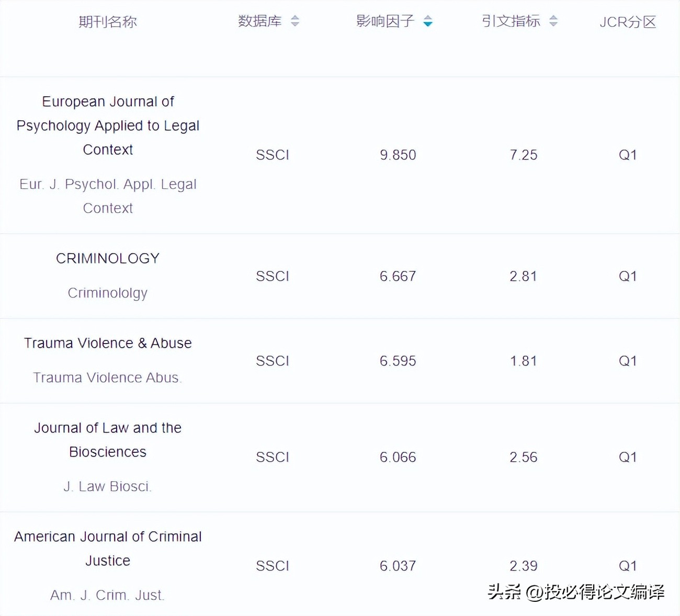Select abbreviation Eur. J. Psychol. Appl. Legal Context
This screenshot has width=680, height=616.
108,196
